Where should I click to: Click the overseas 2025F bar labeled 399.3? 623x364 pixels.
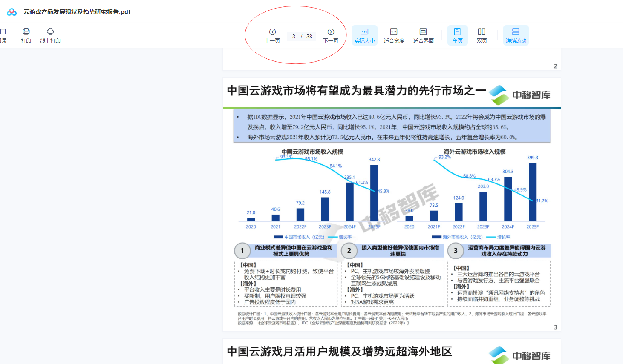click(x=532, y=192)
